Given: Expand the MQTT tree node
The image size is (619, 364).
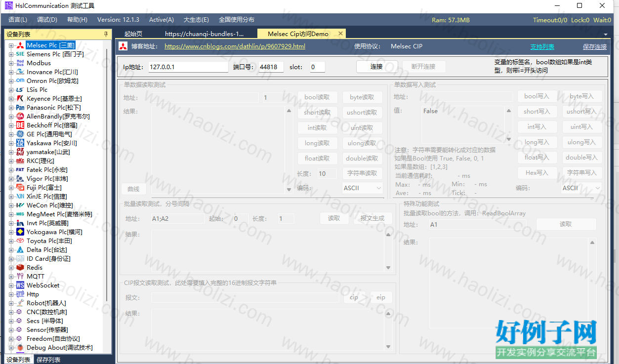Looking at the screenshot, I should (11, 277).
